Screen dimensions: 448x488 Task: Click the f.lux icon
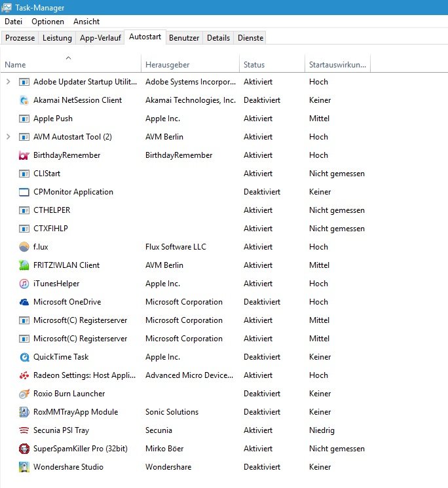[x=24, y=247]
